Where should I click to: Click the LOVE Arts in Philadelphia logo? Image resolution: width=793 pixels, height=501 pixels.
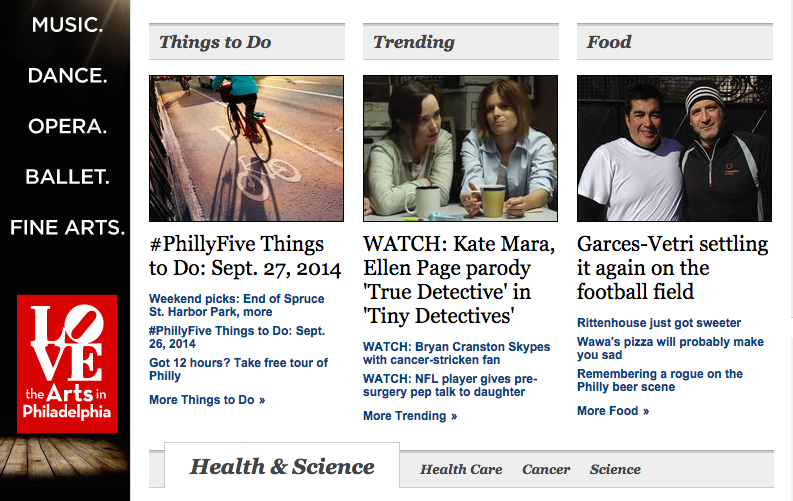coord(67,364)
